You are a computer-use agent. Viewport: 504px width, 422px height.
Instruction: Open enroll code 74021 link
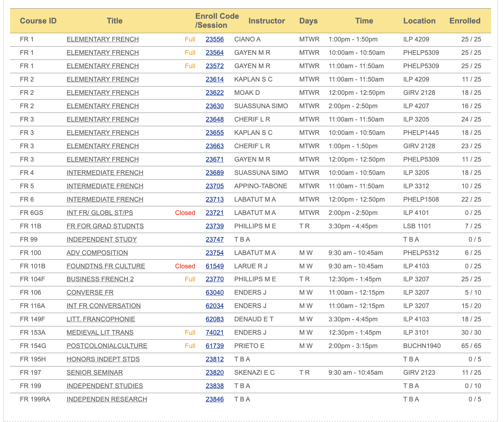point(214,333)
